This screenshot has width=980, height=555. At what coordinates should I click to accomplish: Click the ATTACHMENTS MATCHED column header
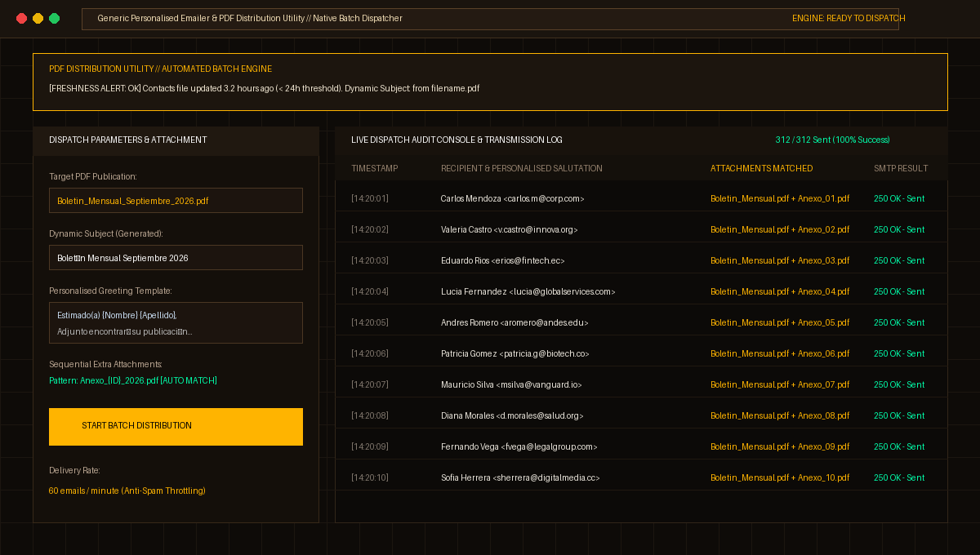coord(762,168)
